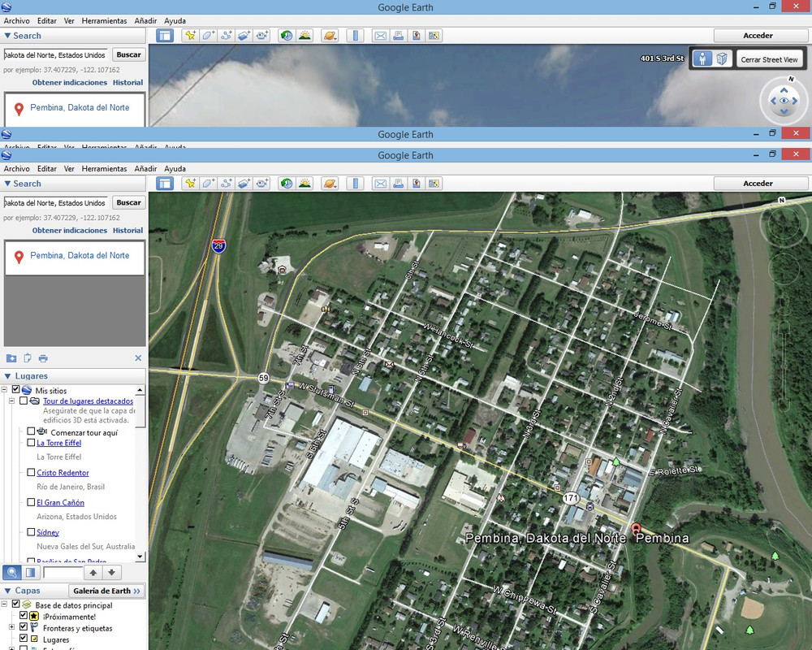Open Herramientas menu in map window

coord(104,168)
